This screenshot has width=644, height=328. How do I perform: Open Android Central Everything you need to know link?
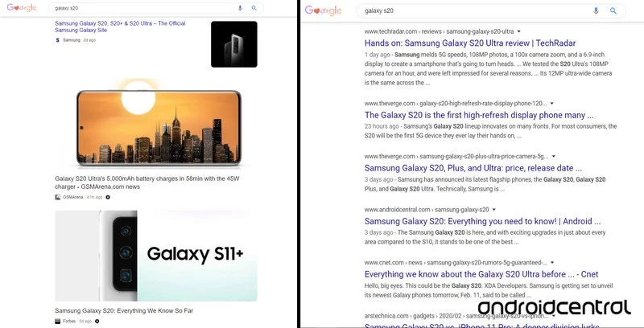click(x=482, y=221)
